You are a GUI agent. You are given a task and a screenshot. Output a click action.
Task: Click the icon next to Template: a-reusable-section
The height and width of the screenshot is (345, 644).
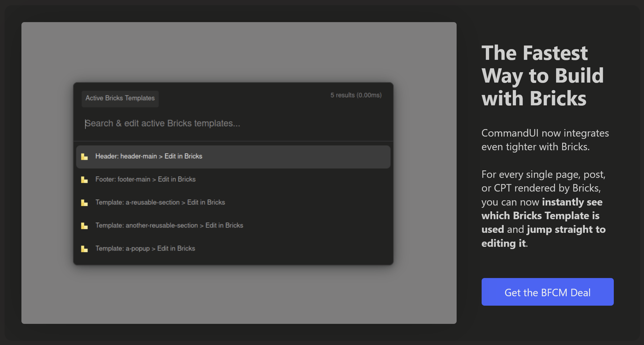tap(84, 203)
